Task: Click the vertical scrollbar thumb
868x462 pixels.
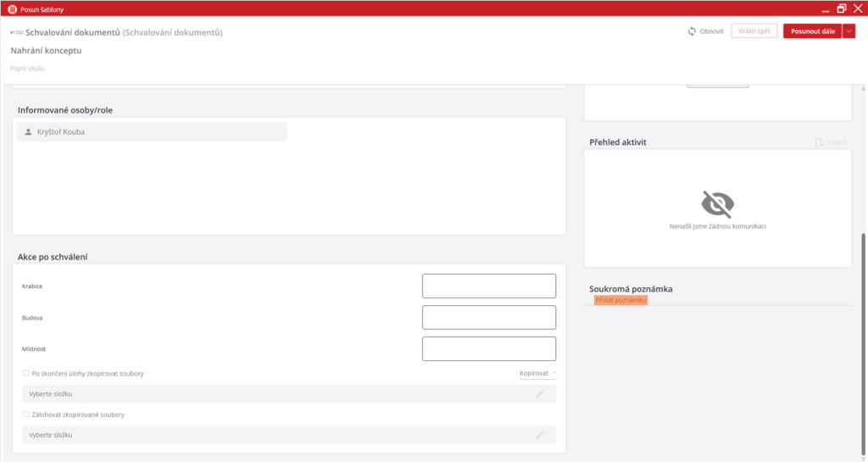Action: (x=863, y=339)
